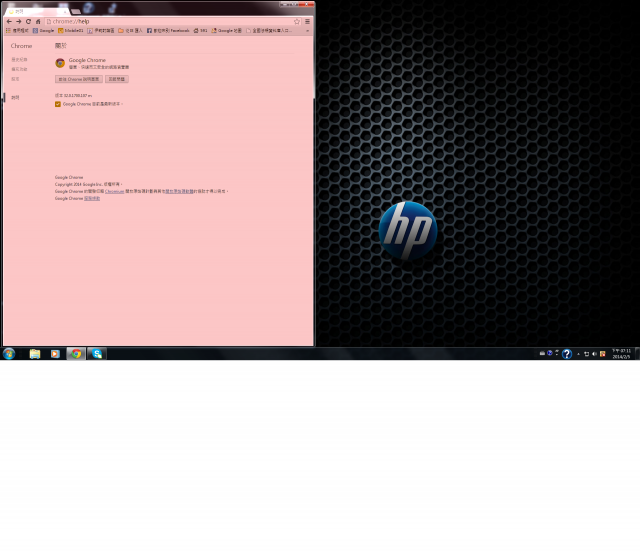The image size is (640, 551).
Task: Open the Windows Start menu
Action: coord(9,353)
